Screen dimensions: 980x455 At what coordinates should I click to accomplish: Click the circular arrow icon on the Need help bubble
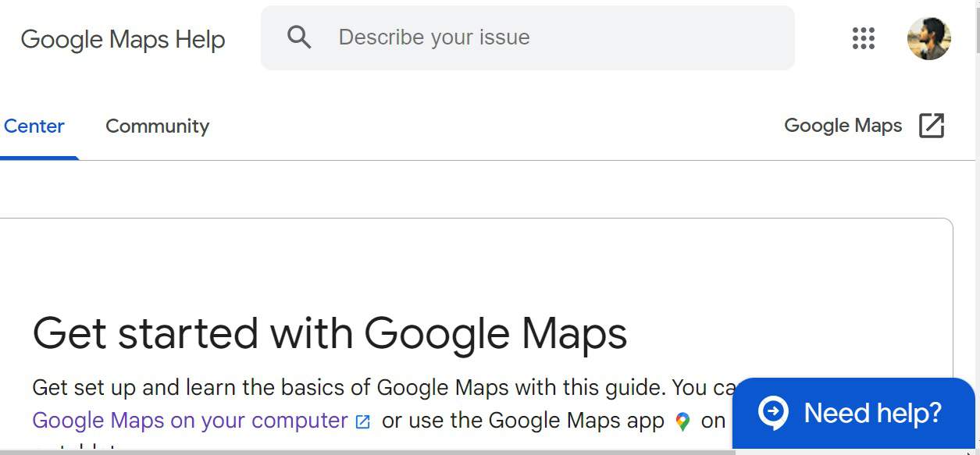click(772, 413)
